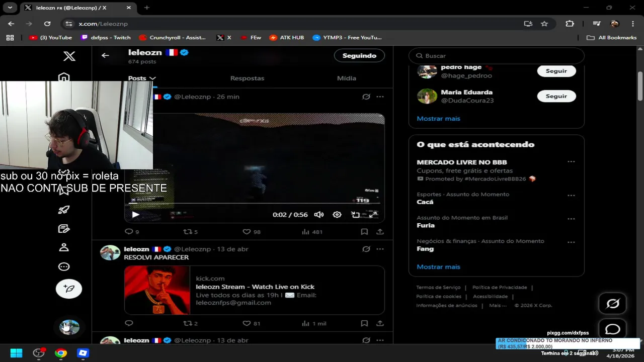
Task: Click the Seguindo button on leleozn profile
Action: click(x=359, y=56)
